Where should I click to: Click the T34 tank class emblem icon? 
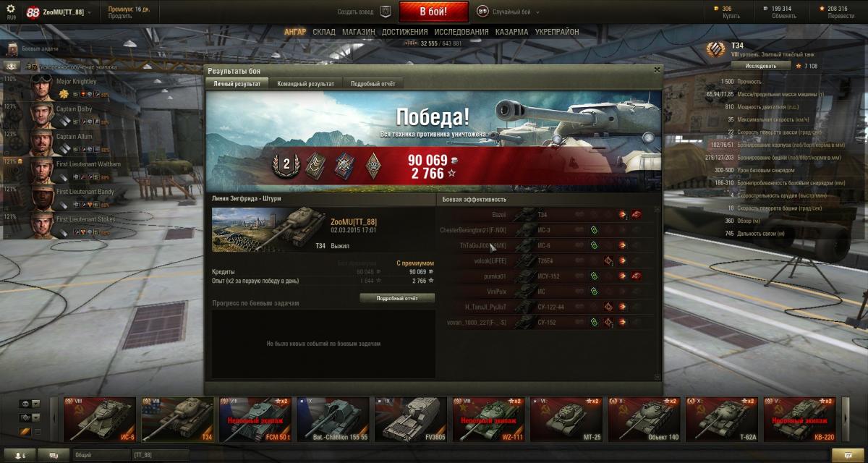coord(715,49)
